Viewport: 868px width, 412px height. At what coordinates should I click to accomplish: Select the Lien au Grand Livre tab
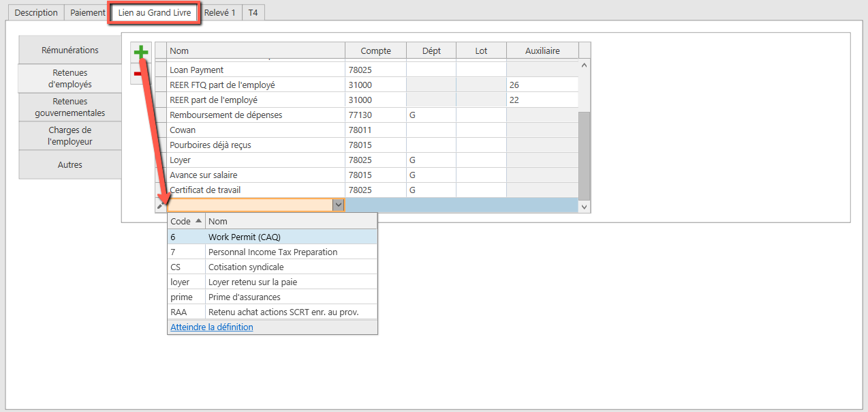(154, 13)
